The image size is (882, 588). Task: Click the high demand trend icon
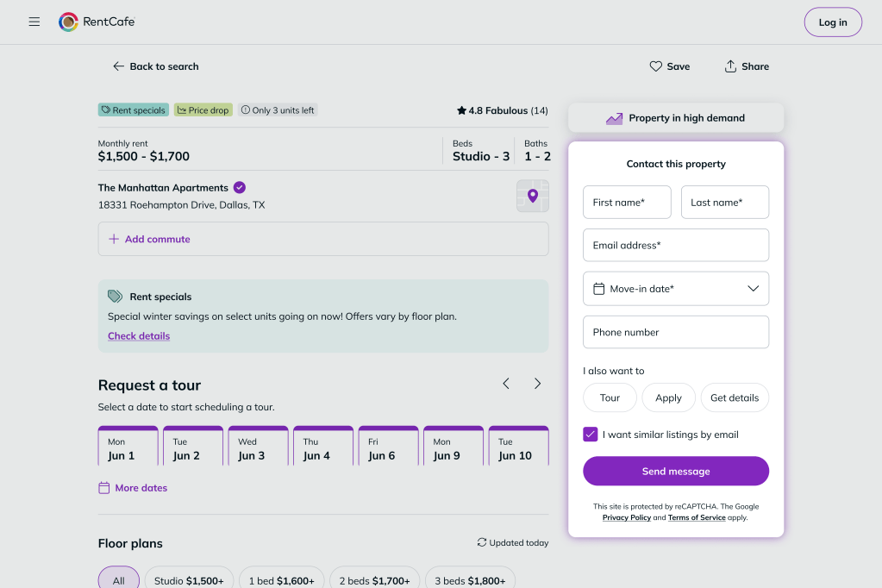[614, 118]
